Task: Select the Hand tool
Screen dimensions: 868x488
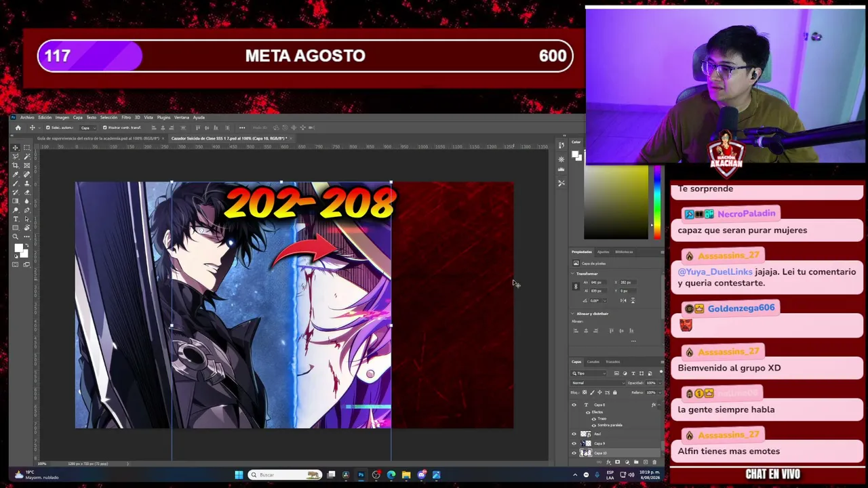Action: [26, 227]
